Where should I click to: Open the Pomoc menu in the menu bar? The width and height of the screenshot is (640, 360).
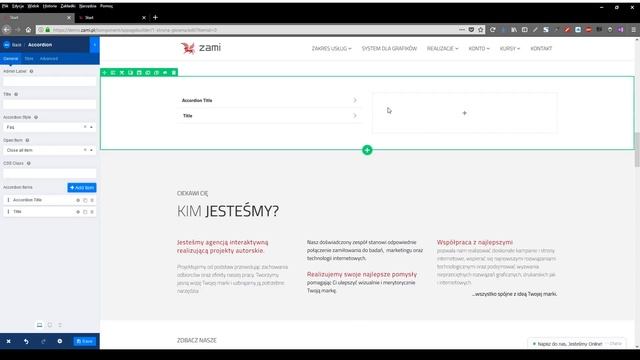tap(107, 6)
